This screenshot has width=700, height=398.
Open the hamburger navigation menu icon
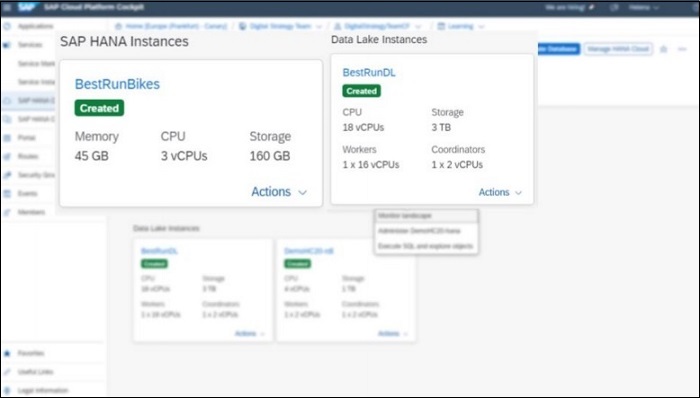pos(7,8)
